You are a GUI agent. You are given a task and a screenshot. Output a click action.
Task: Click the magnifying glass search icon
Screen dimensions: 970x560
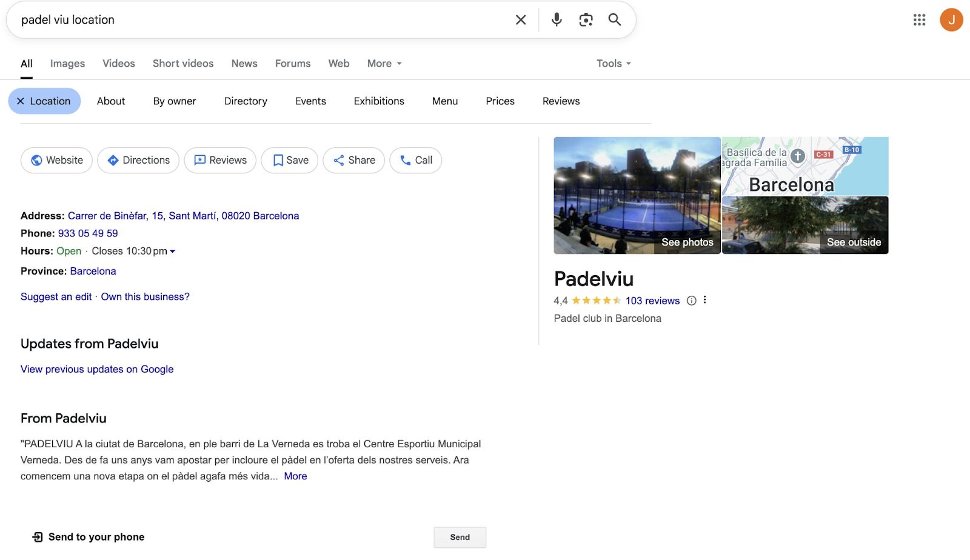614,20
